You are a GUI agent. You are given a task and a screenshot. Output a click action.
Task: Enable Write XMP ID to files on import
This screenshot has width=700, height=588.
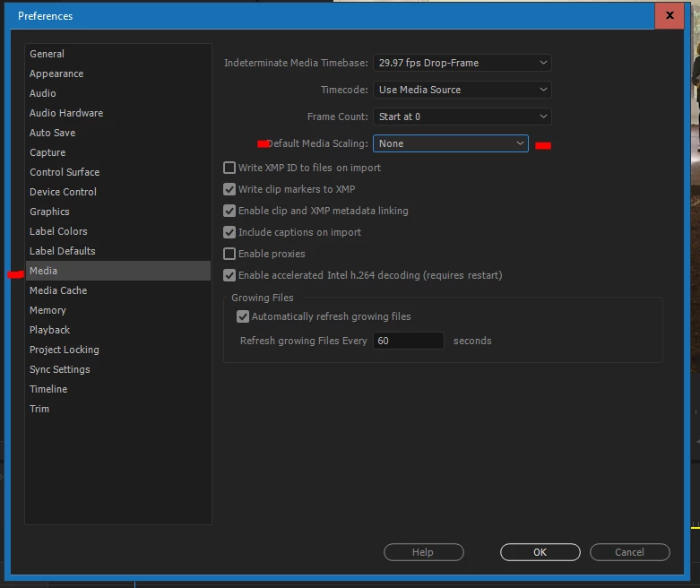coord(229,168)
